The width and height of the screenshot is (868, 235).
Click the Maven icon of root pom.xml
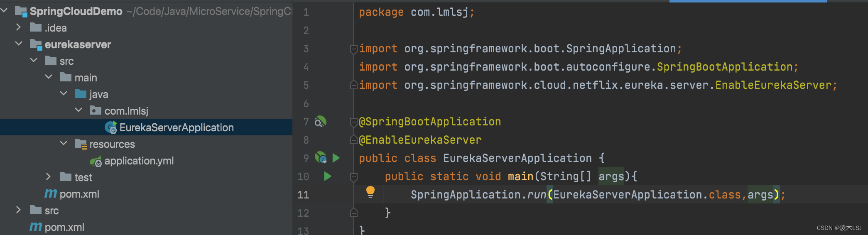(x=36, y=227)
